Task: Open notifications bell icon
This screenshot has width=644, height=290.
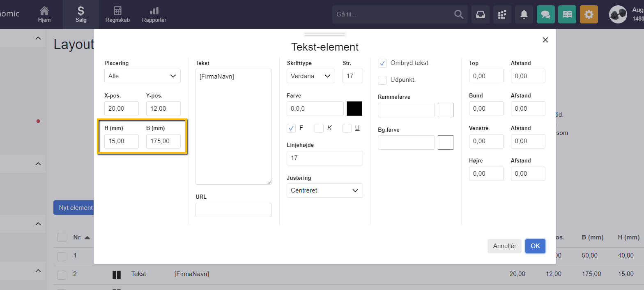Action: (524, 14)
